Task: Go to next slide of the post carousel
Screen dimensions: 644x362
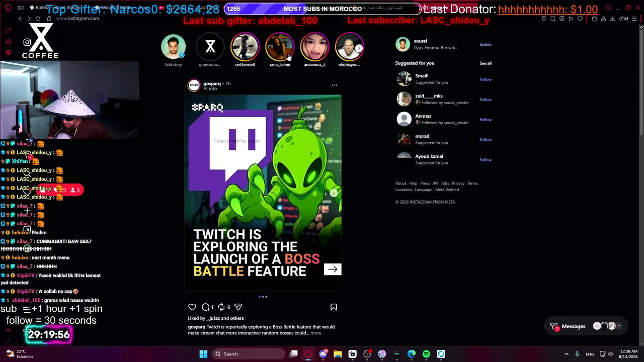Action: point(334,194)
